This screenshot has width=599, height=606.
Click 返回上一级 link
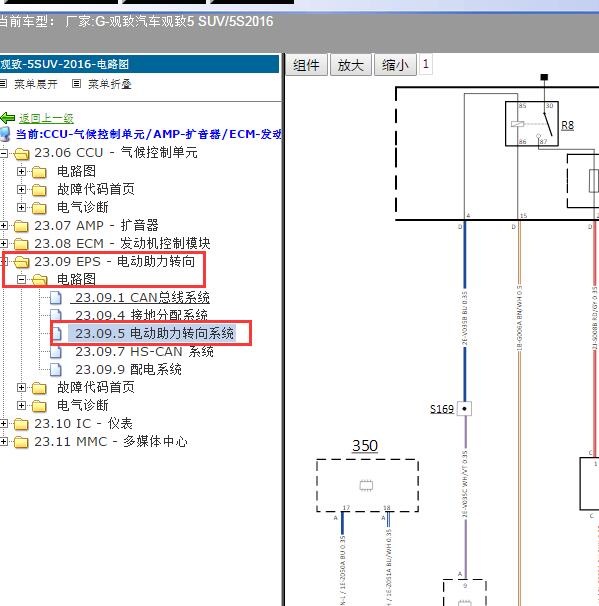[46, 118]
